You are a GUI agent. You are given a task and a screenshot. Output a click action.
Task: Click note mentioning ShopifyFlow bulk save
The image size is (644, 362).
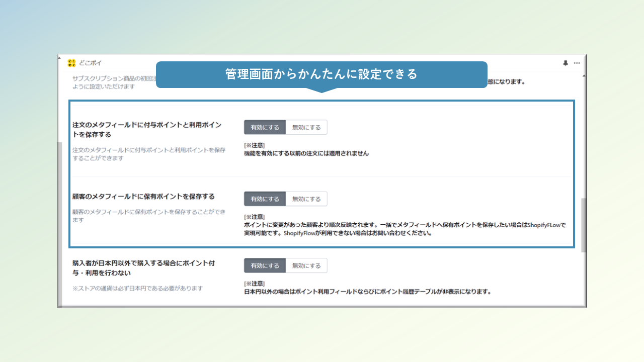click(405, 229)
